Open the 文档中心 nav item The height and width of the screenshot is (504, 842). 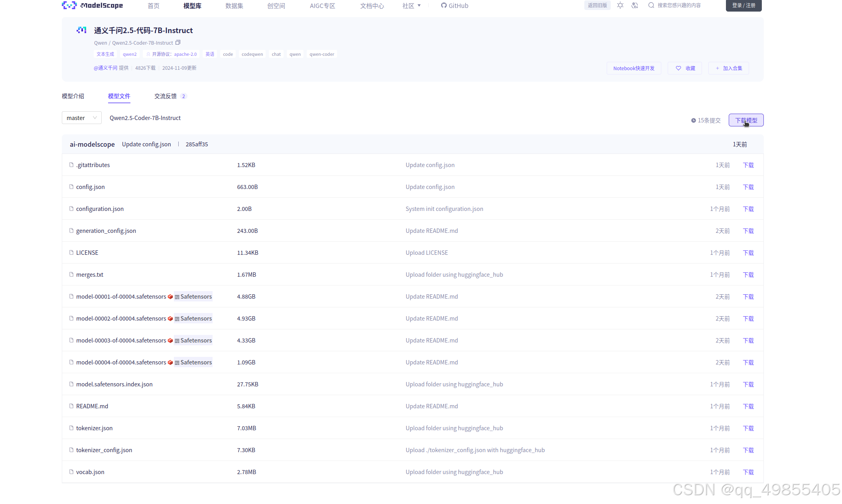click(372, 6)
